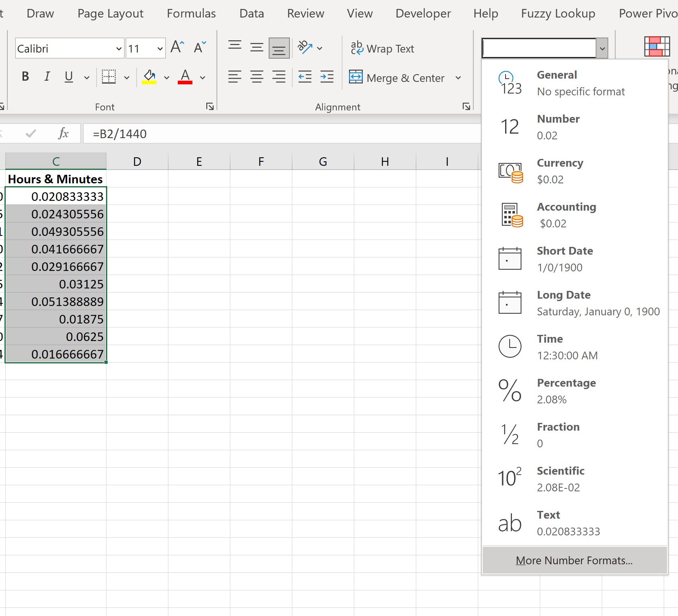The width and height of the screenshot is (678, 616).
Task: Toggle italic formatting
Action: pyautogui.click(x=46, y=77)
